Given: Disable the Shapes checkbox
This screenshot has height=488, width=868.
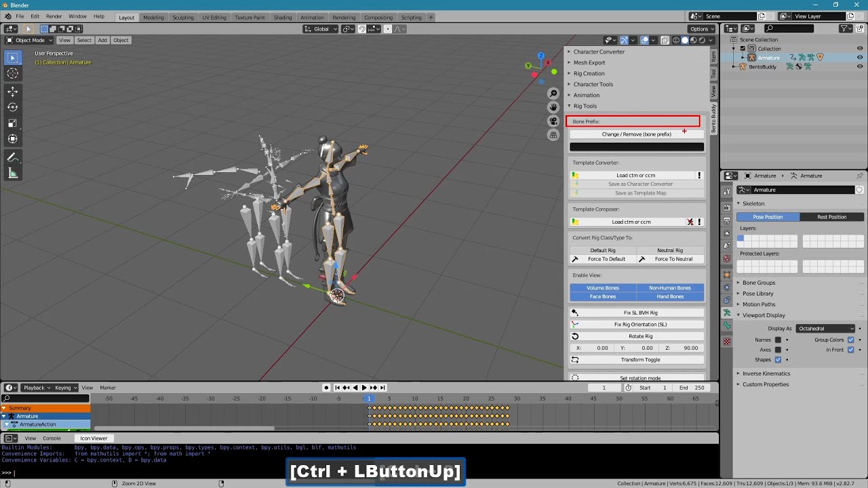Looking at the screenshot, I should pyautogui.click(x=778, y=359).
